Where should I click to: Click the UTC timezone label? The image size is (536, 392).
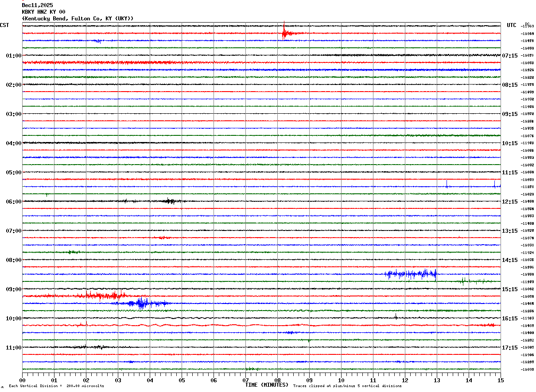tap(512, 25)
